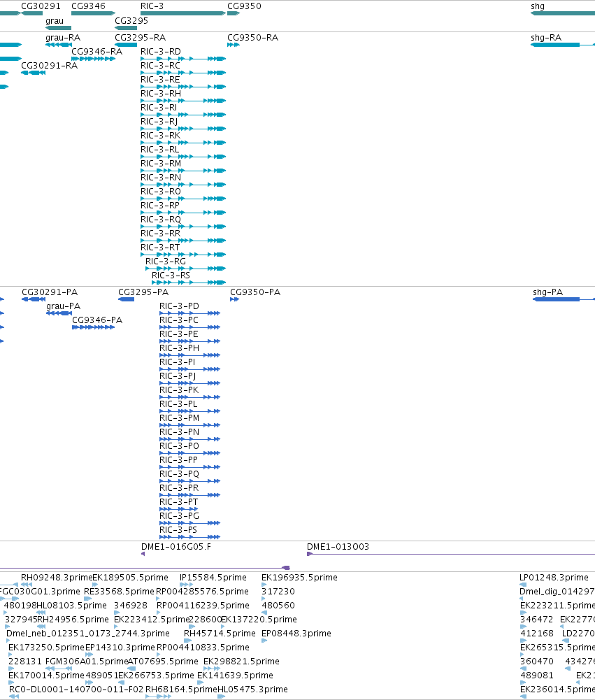Click transcript RIC-3-RK
Screen dimensions: 595x700
(183, 143)
